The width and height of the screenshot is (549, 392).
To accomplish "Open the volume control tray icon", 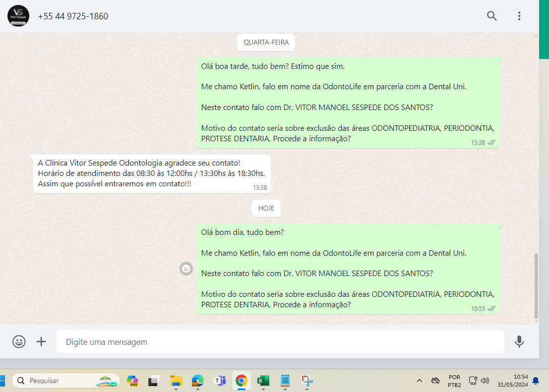I will coord(485,381).
